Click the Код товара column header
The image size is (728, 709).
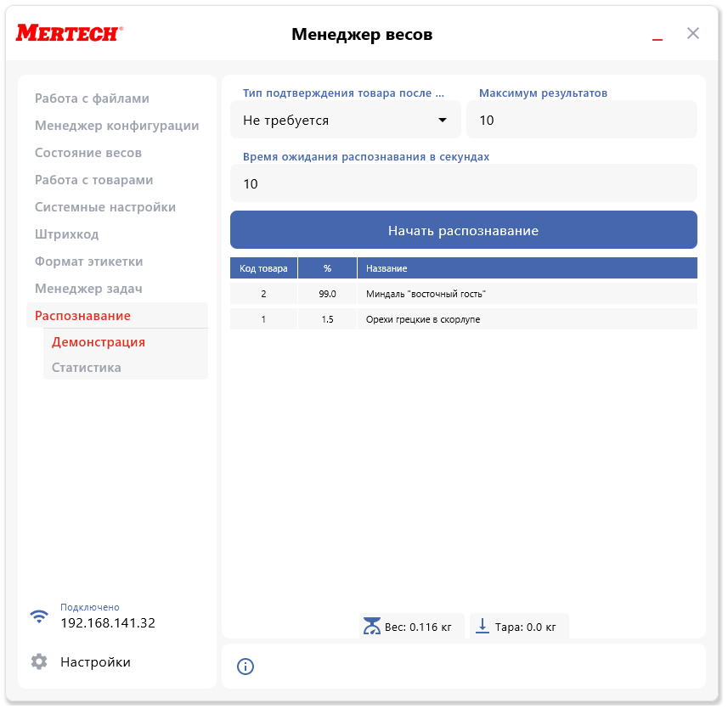[263, 268]
